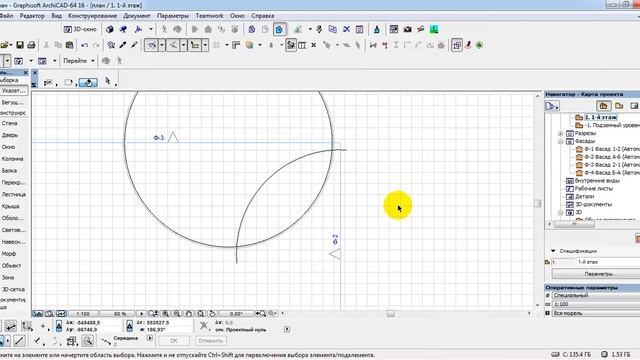640x360 pixels.
Task: Click the Zoom out magnifier icon
Action: coord(177,313)
